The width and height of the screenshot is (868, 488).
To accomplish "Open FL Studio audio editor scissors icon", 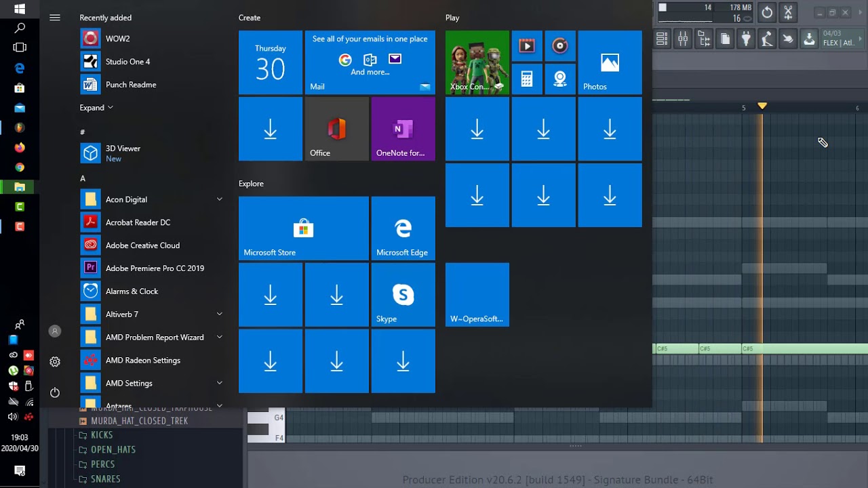I will tap(788, 12).
